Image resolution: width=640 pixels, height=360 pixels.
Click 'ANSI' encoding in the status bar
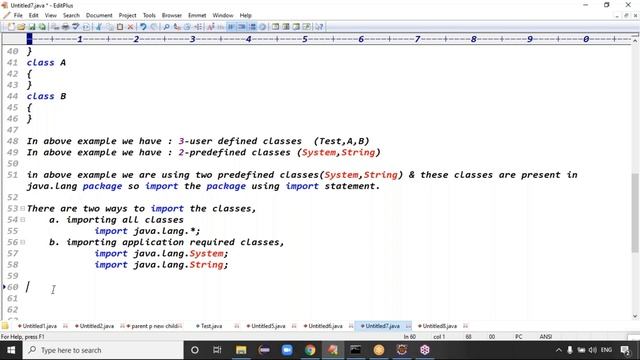546,337
